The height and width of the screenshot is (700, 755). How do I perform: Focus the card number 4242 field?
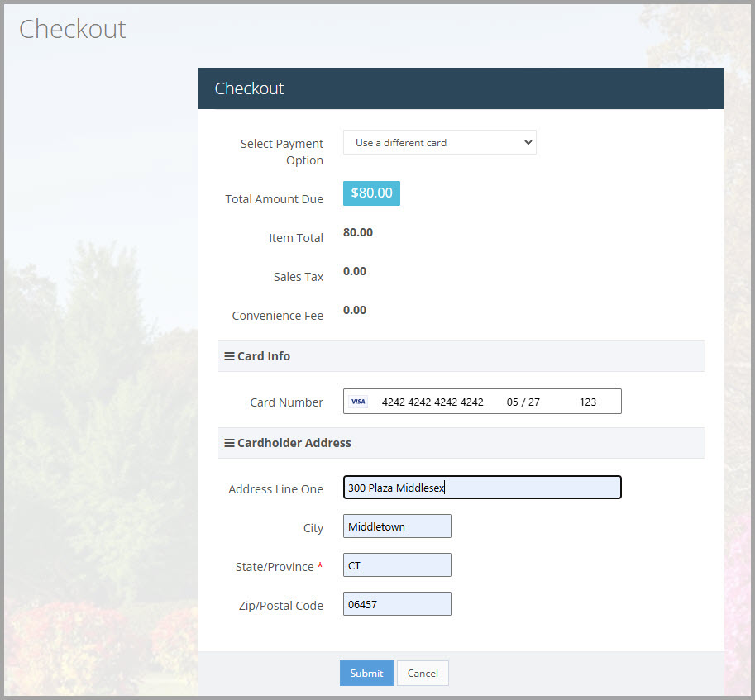(x=432, y=402)
